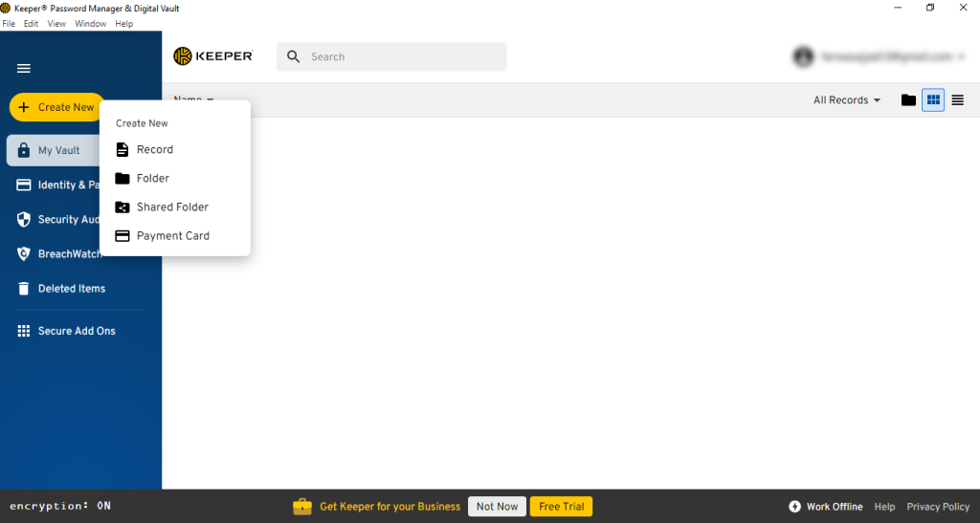
Task: Click the My Vault lock icon
Action: 24,150
